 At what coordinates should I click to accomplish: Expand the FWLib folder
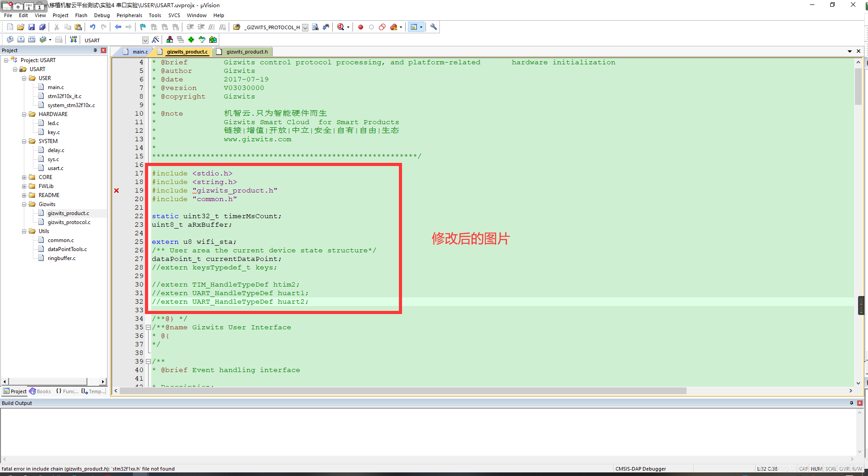click(x=24, y=186)
